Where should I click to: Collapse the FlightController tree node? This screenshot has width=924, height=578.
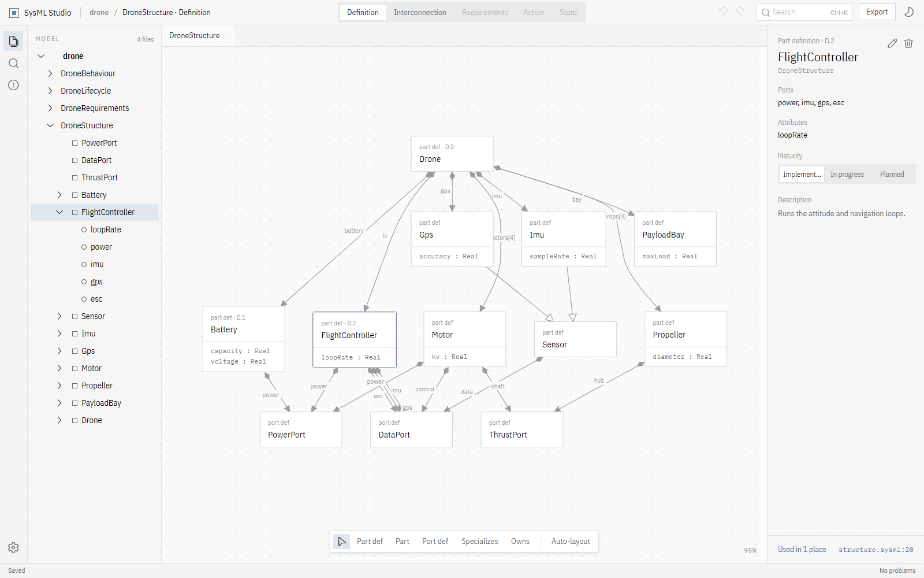(x=59, y=212)
